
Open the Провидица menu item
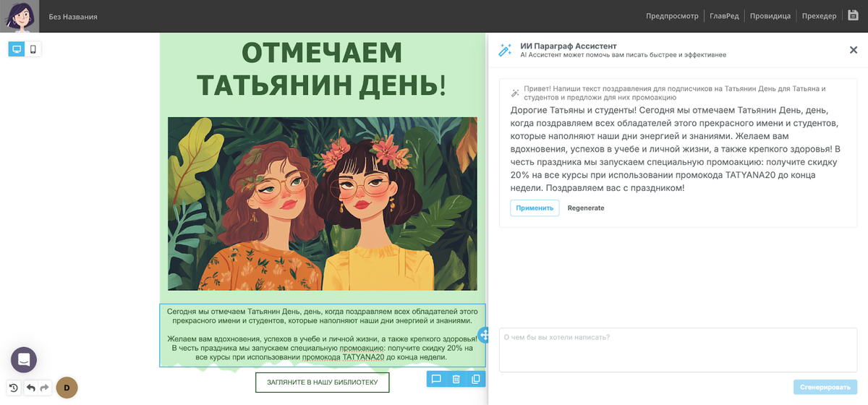(770, 16)
